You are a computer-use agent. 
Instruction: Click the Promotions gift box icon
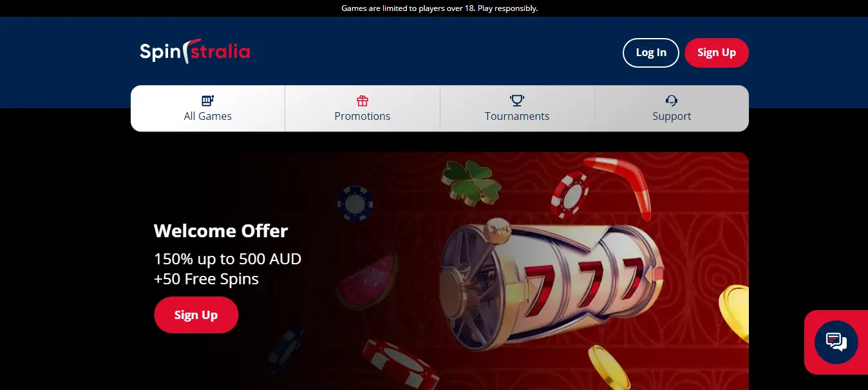click(x=363, y=101)
